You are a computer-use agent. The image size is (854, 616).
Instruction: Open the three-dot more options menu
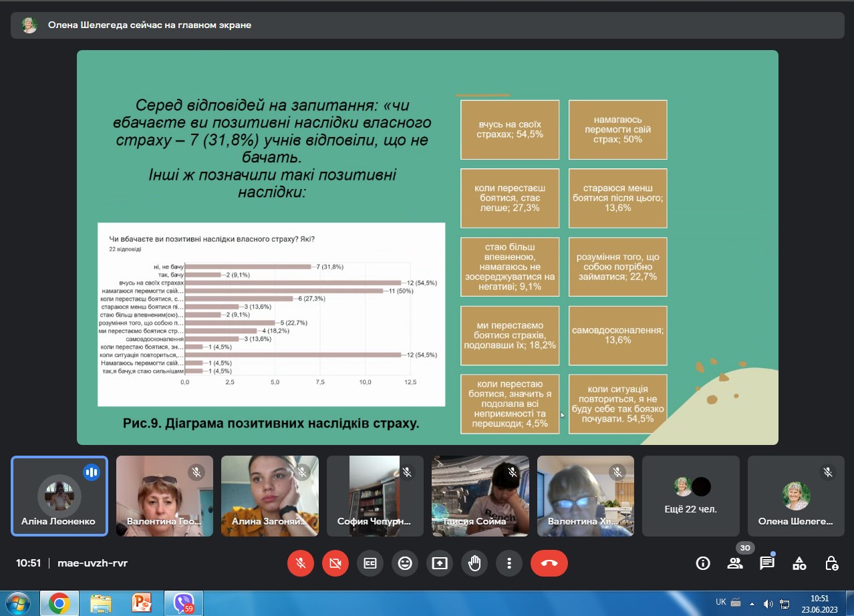pyautogui.click(x=509, y=563)
